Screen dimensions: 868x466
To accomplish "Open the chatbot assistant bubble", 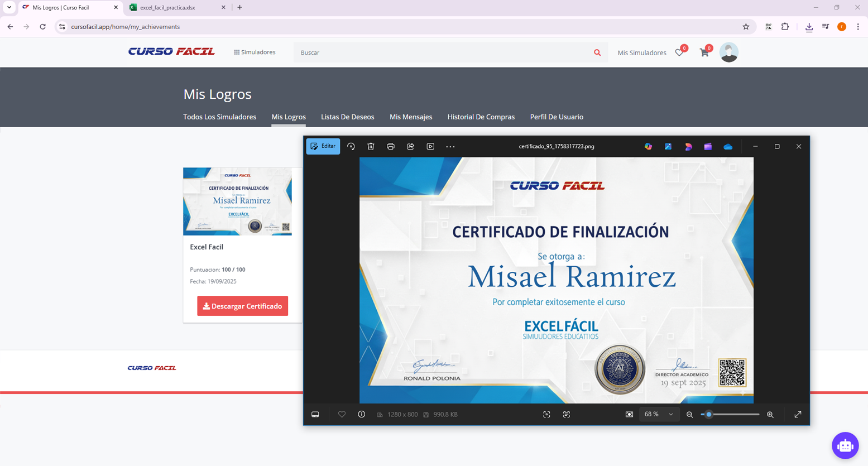I will pos(845,445).
